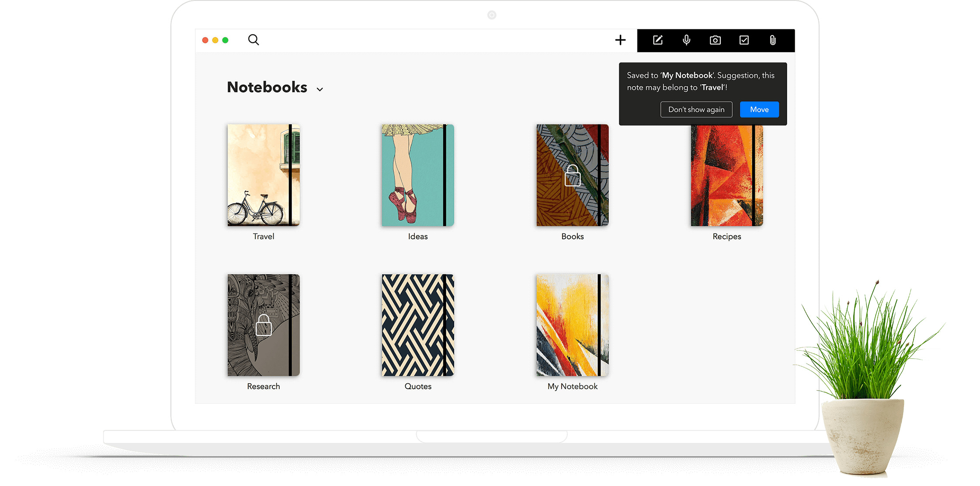This screenshot has width=980, height=486.
Task: Click the Research notebook label
Action: [263, 386]
